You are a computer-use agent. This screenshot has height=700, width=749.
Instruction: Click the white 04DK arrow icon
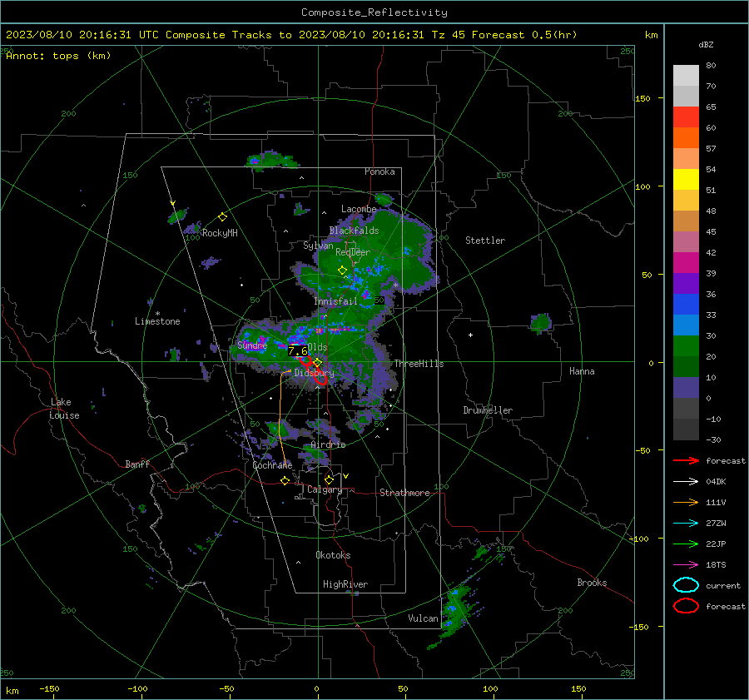click(686, 482)
